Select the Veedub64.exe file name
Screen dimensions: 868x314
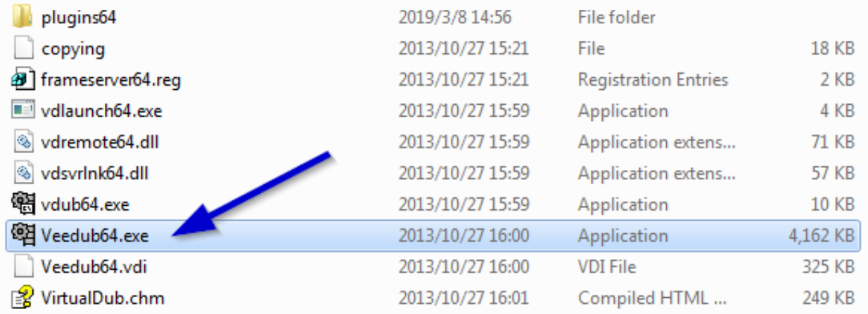click(x=95, y=236)
